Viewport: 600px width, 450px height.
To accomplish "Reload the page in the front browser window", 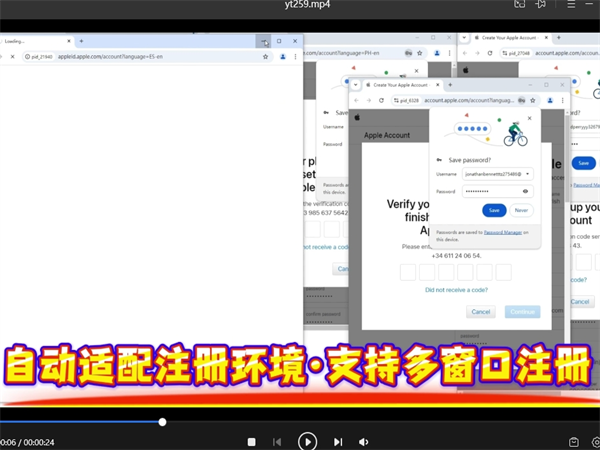I will 383,100.
